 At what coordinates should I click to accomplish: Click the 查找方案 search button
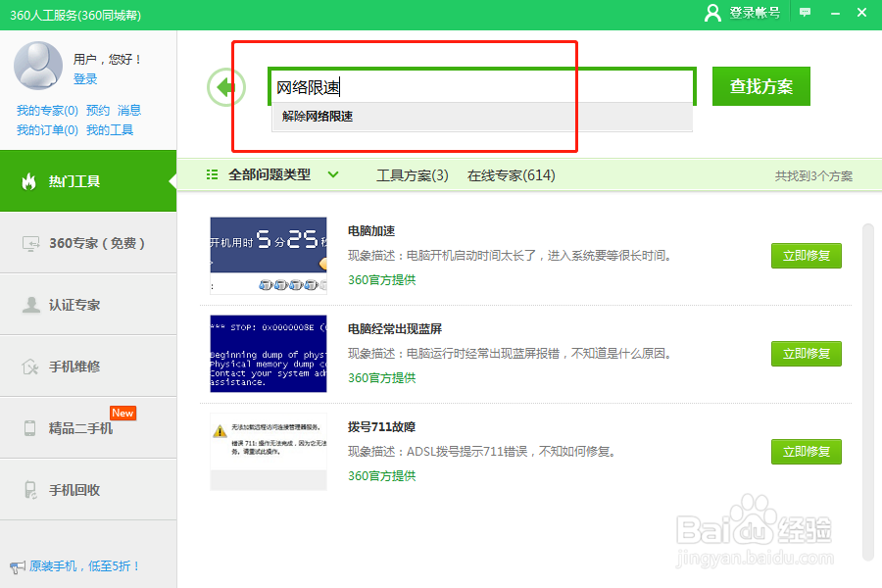(761, 86)
